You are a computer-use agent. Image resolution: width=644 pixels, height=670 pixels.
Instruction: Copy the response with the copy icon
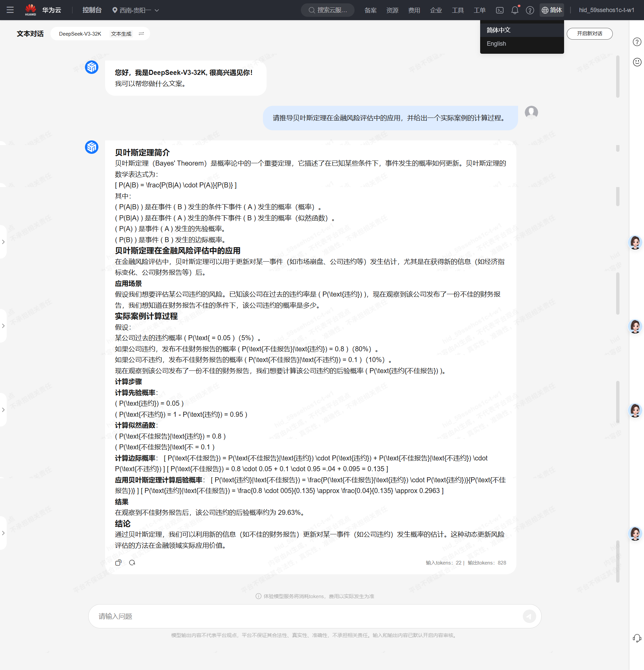click(x=118, y=563)
